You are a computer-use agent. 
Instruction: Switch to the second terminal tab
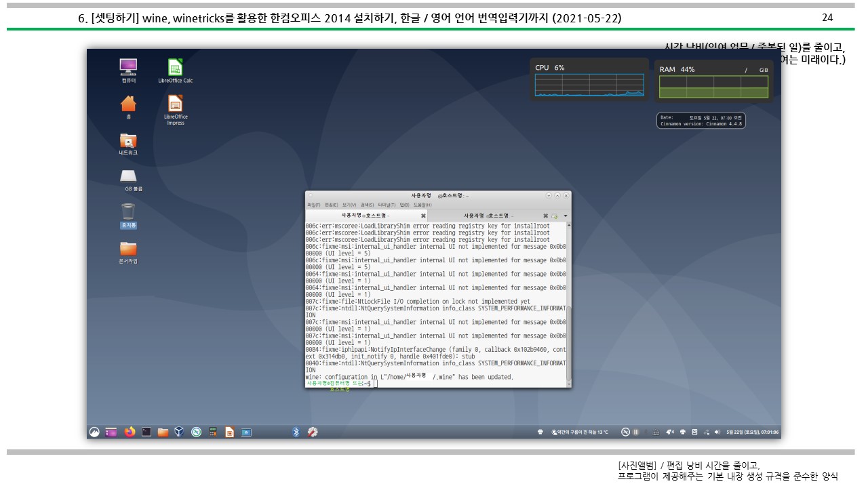click(488, 216)
